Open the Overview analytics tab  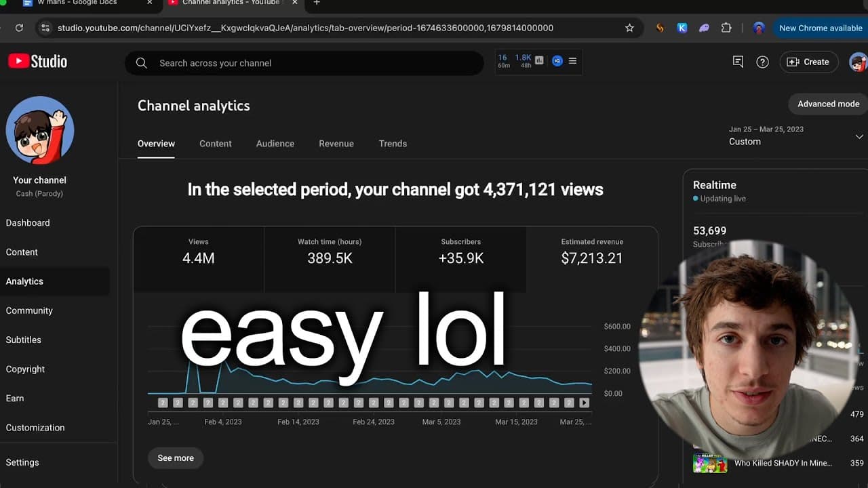pyautogui.click(x=156, y=144)
